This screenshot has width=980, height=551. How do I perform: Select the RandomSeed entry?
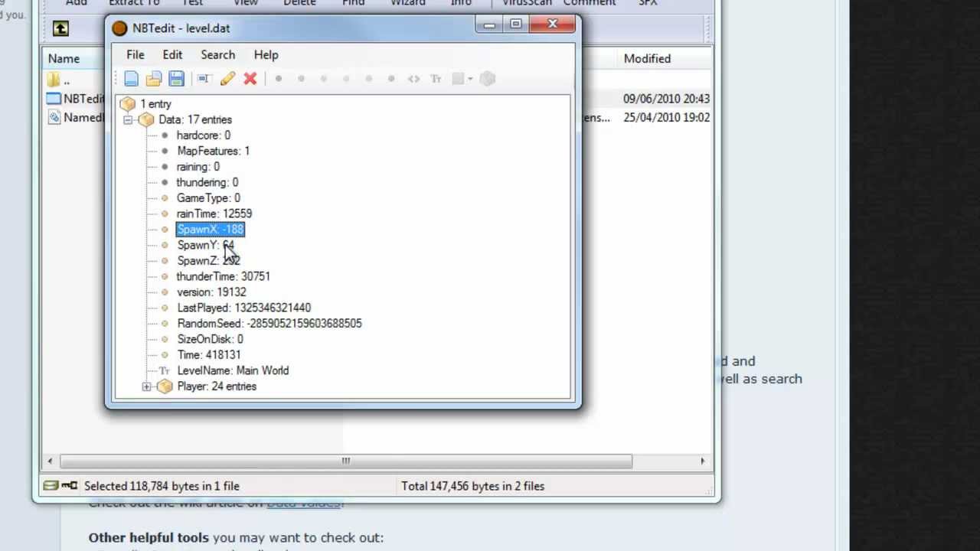pyautogui.click(x=269, y=324)
